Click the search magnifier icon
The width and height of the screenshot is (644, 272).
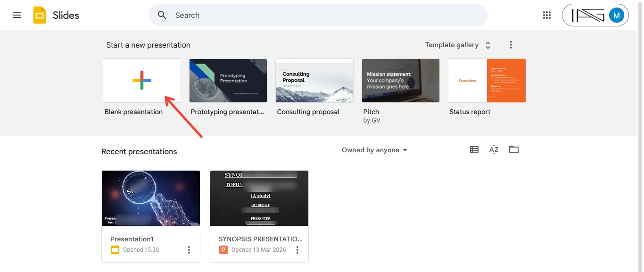point(162,15)
